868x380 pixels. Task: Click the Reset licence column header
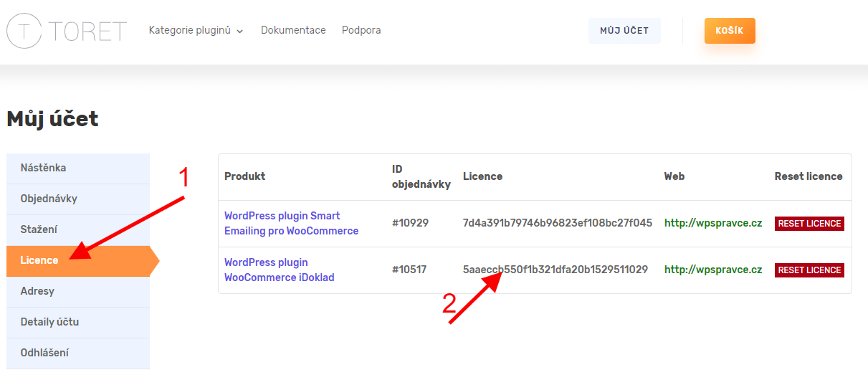click(809, 176)
